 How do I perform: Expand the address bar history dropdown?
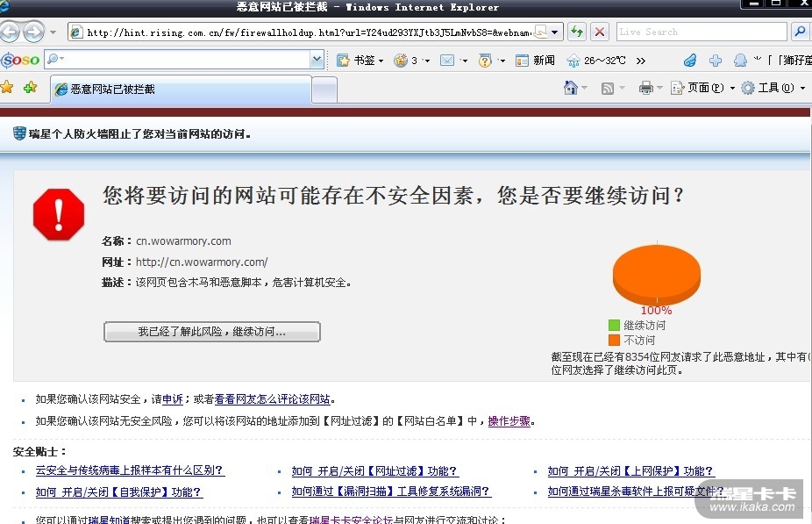tap(554, 32)
